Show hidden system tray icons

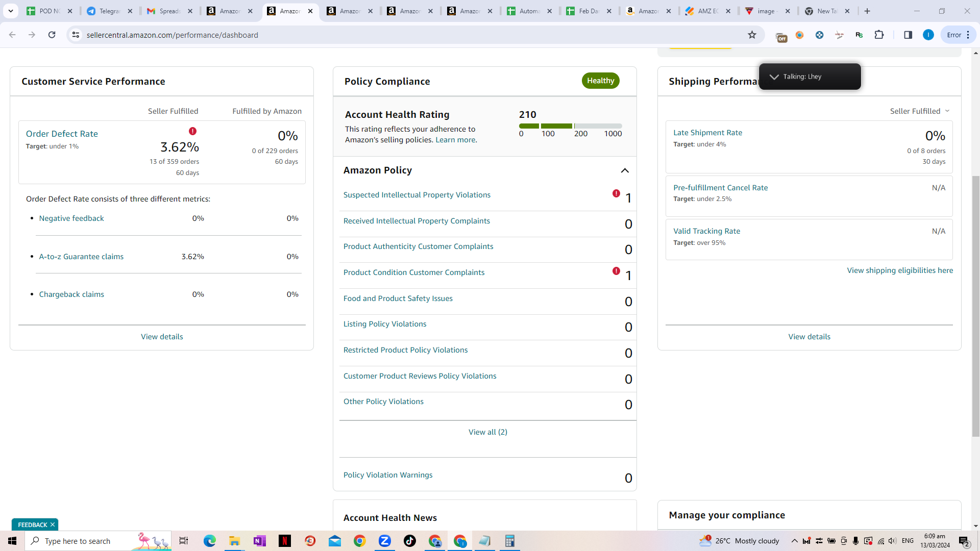pyautogui.click(x=795, y=541)
